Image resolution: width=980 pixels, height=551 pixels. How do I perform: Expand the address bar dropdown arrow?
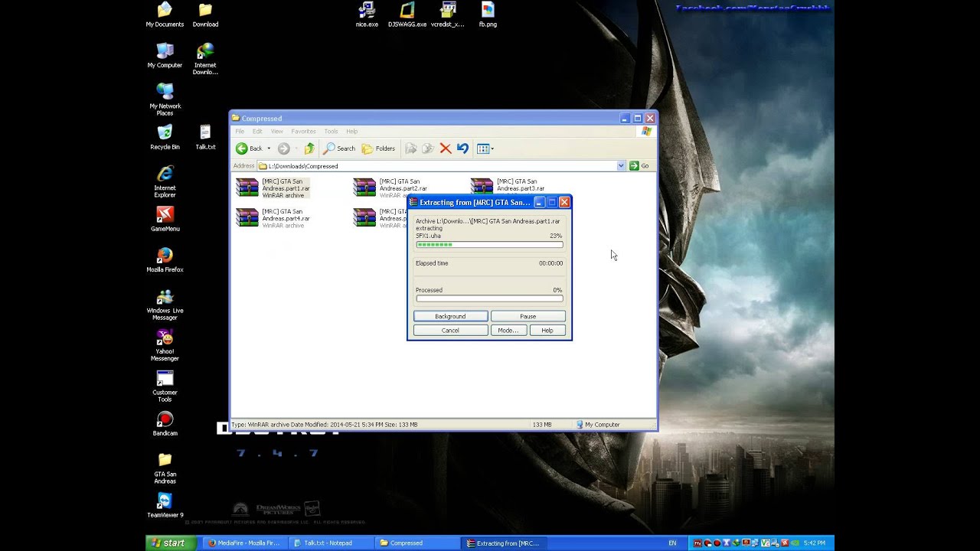621,166
